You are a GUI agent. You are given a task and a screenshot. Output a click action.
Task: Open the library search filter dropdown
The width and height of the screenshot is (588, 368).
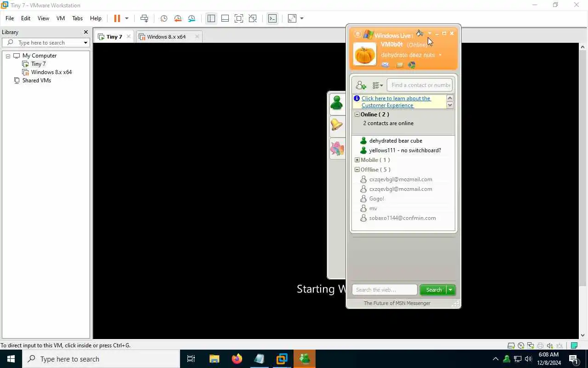click(85, 43)
